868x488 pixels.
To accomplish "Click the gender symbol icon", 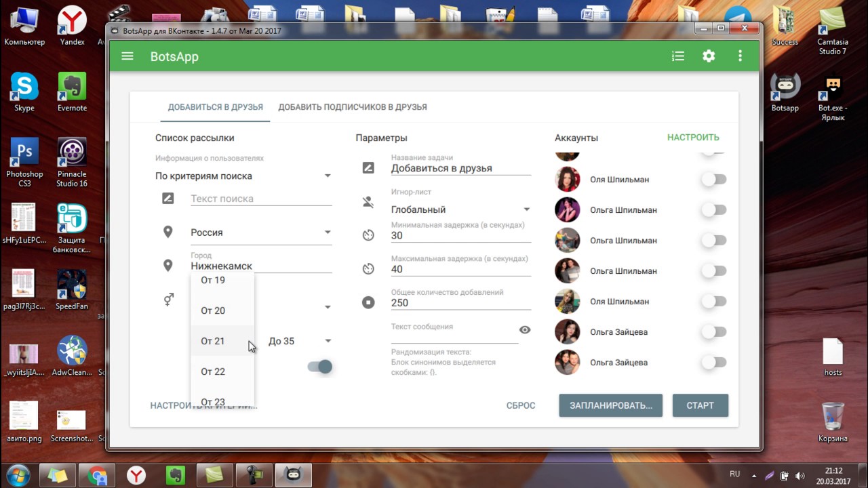I will click(168, 299).
